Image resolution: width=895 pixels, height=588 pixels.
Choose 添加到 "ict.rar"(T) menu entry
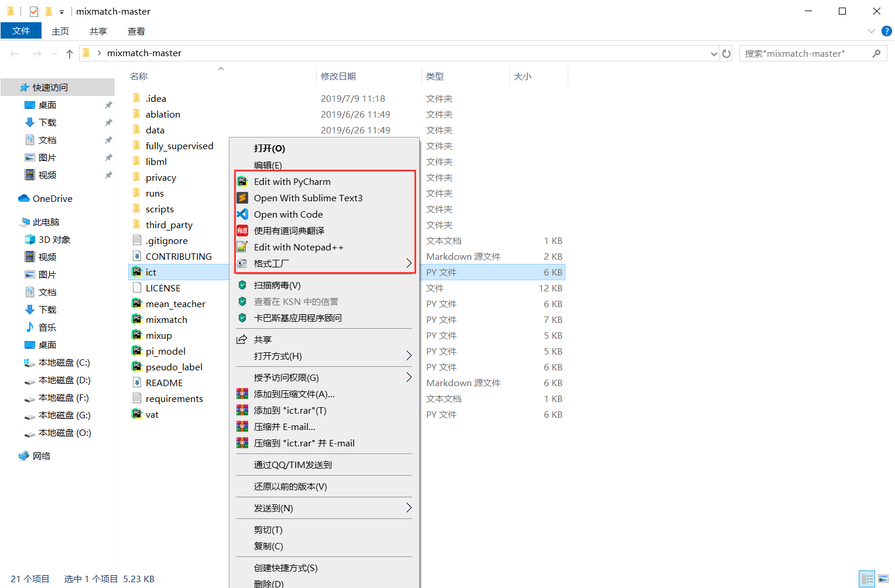click(x=290, y=410)
